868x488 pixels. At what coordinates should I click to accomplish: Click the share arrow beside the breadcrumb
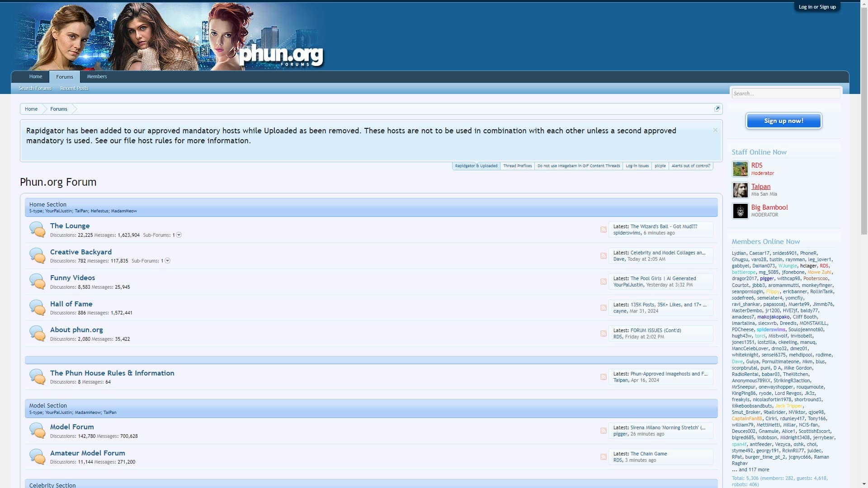click(717, 108)
